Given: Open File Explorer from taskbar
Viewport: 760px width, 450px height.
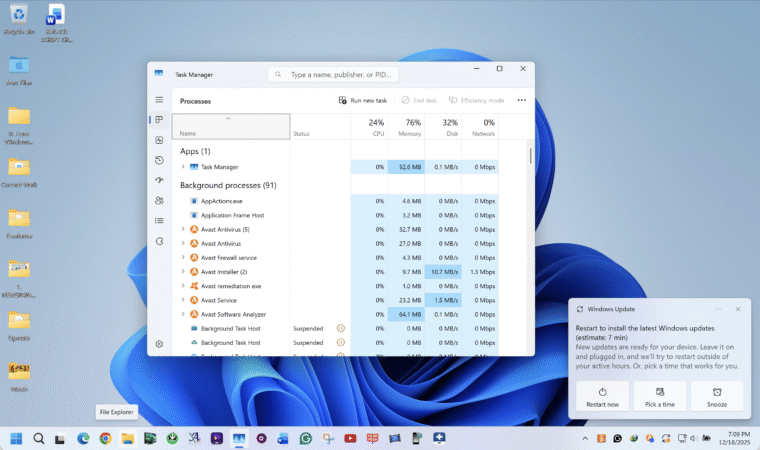Looking at the screenshot, I should 127,438.
